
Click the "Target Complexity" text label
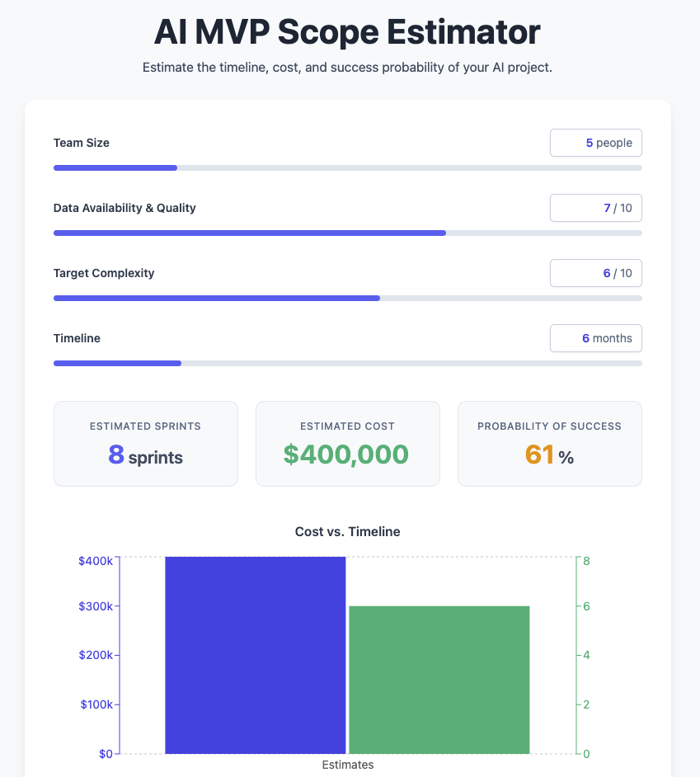pos(104,273)
